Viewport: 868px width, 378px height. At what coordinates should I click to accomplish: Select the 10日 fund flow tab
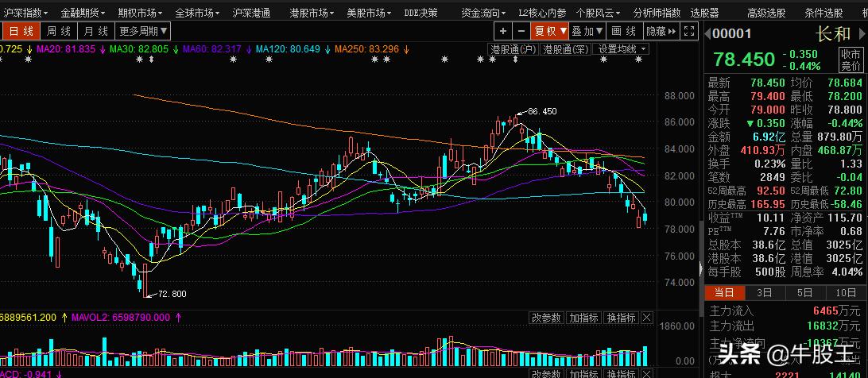click(846, 293)
